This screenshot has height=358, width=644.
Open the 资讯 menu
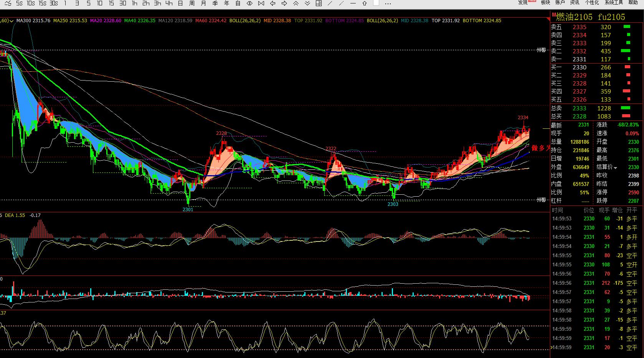(x=575, y=3)
